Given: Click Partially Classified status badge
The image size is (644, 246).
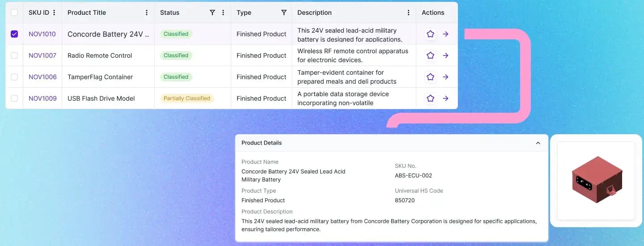Looking at the screenshot, I should pyautogui.click(x=187, y=98).
